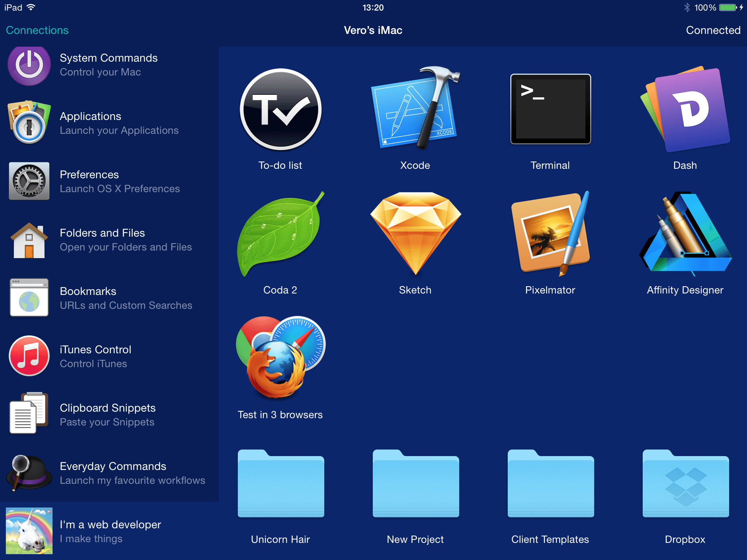Screen dimensions: 747x560
Task: Open the Unicorn Hair folder
Action: (x=280, y=484)
